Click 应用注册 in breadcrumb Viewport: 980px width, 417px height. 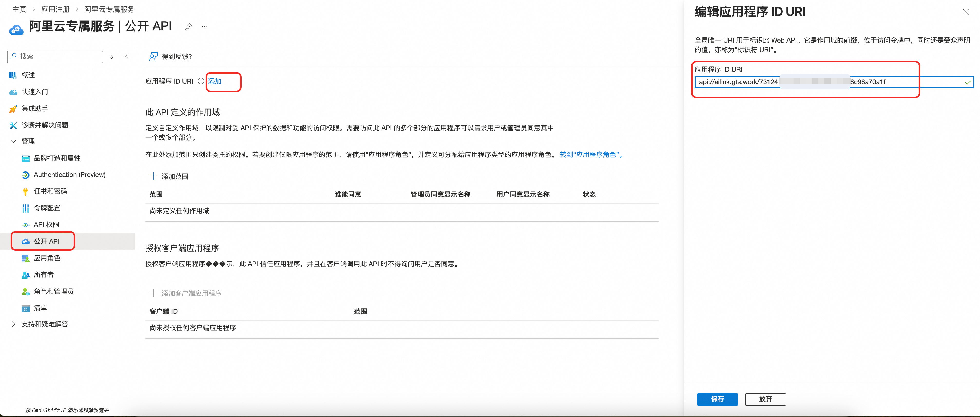tap(55, 9)
